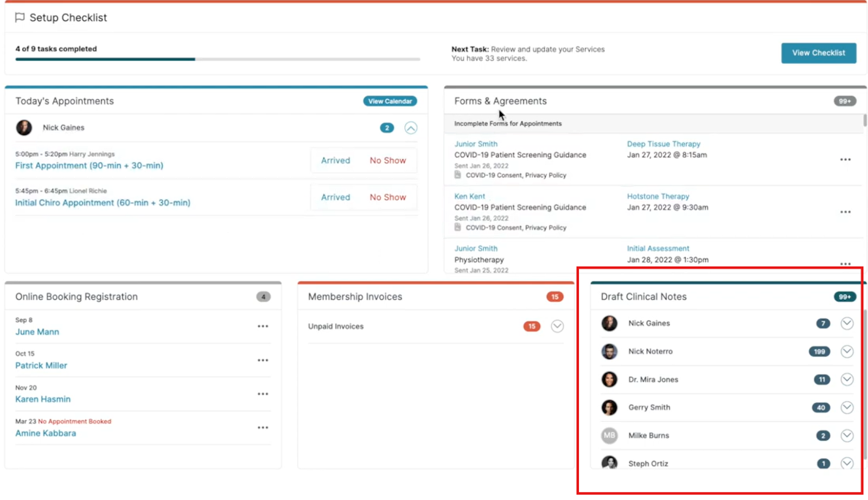Viewport: 868px width, 500px height.
Task: Open Patrick Miller registration
Action: [x=41, y=366]
